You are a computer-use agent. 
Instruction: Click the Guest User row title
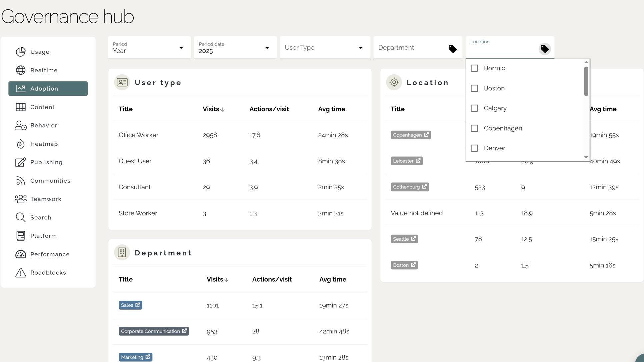click(135, 161)
